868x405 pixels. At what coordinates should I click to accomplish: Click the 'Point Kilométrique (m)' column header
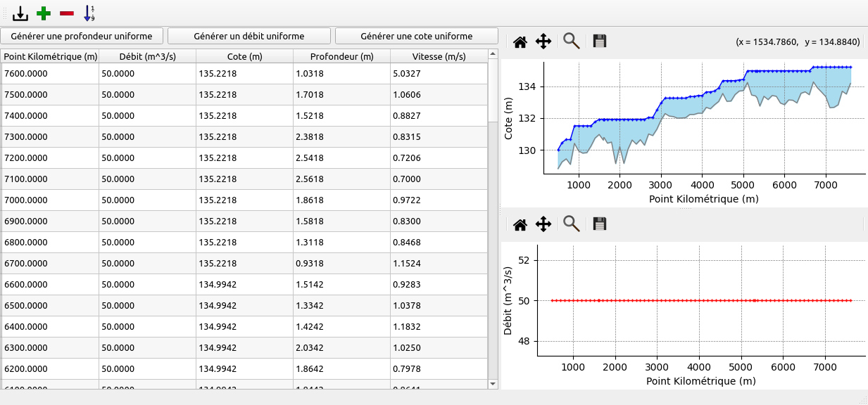50,57
